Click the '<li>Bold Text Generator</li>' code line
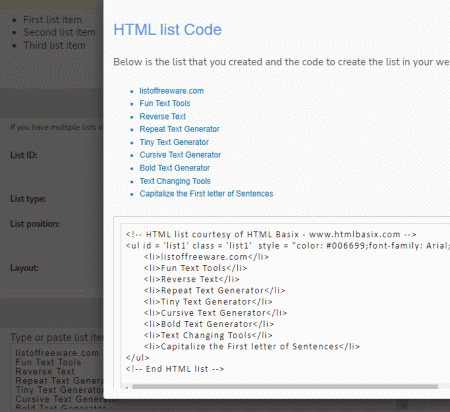The height and width of the screenshot is (412, 450). (x=209, y=324)
